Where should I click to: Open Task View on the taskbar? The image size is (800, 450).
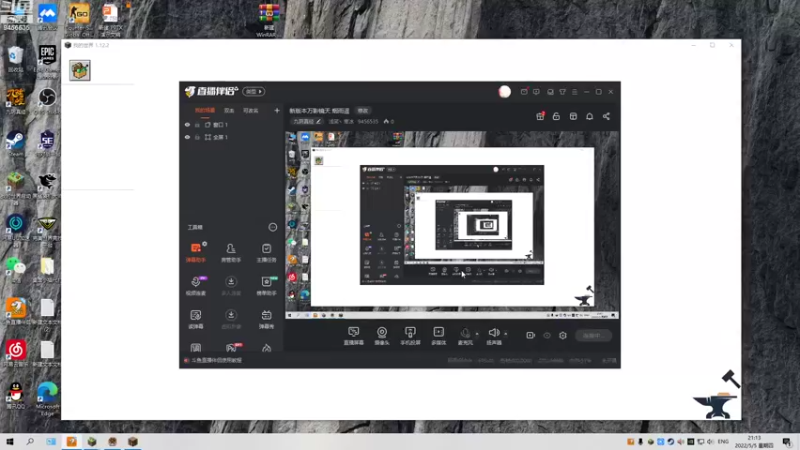click(51, 441)
